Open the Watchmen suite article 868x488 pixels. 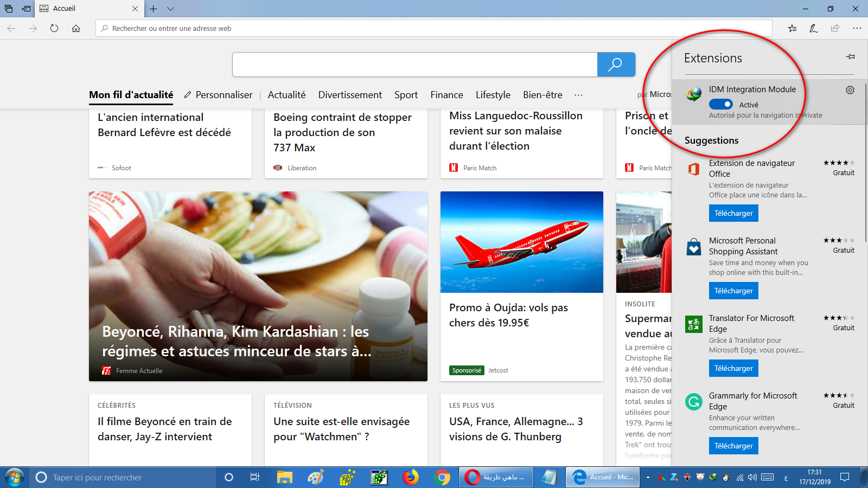[x=342, y=429]
